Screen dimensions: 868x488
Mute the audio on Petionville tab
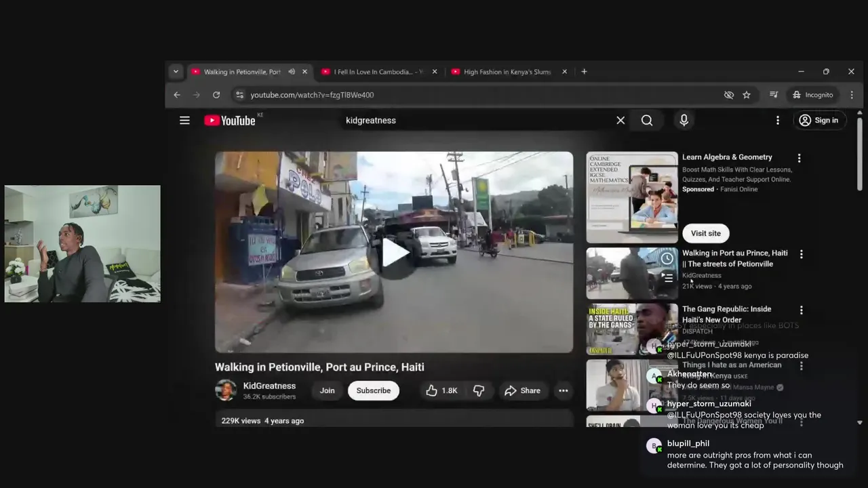point(292,72)
